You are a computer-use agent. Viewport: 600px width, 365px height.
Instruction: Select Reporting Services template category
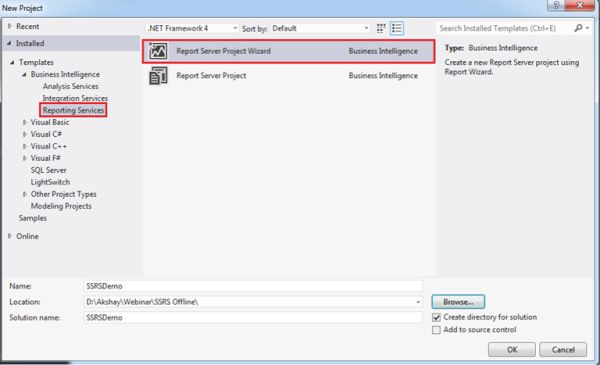coord(73,110)
